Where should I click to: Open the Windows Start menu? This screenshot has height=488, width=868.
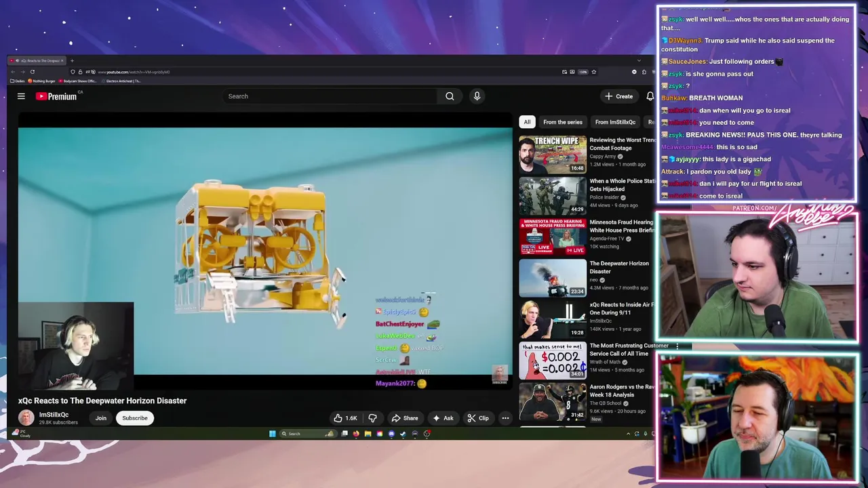pos(273,434)
